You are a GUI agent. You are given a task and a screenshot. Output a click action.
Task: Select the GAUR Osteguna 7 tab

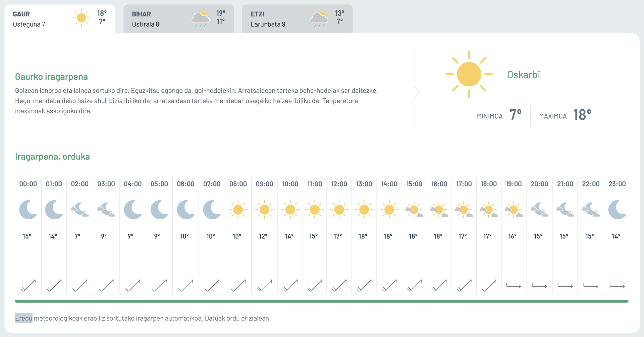(60, 19)
